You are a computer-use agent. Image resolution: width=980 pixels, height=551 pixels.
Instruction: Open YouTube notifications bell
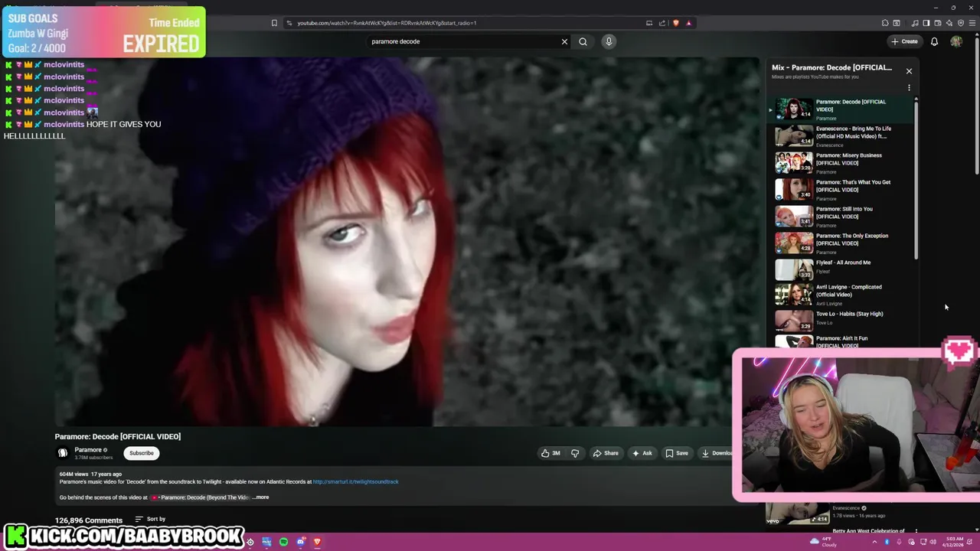click(934, 41)
